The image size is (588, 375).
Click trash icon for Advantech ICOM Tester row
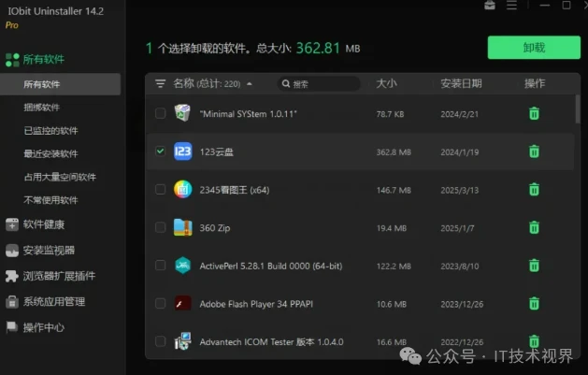click(x=534, y=341)
